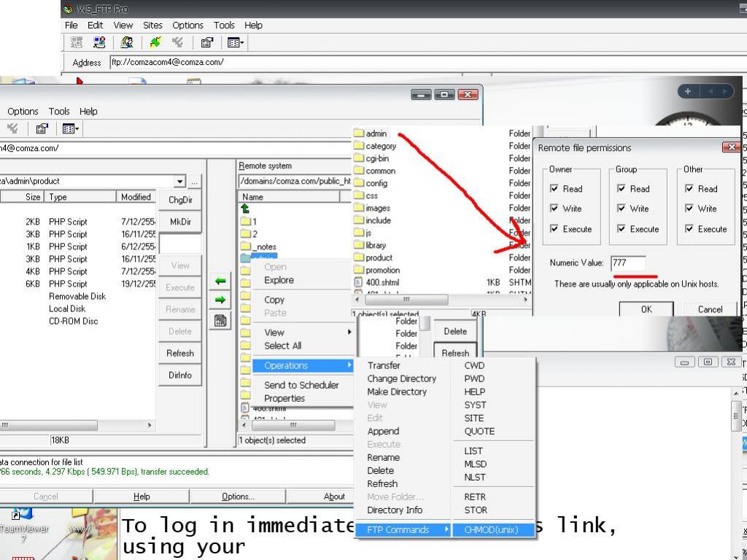Click the transfer mode icon below the green arrows
747x560 pixels.
point(220,321)
